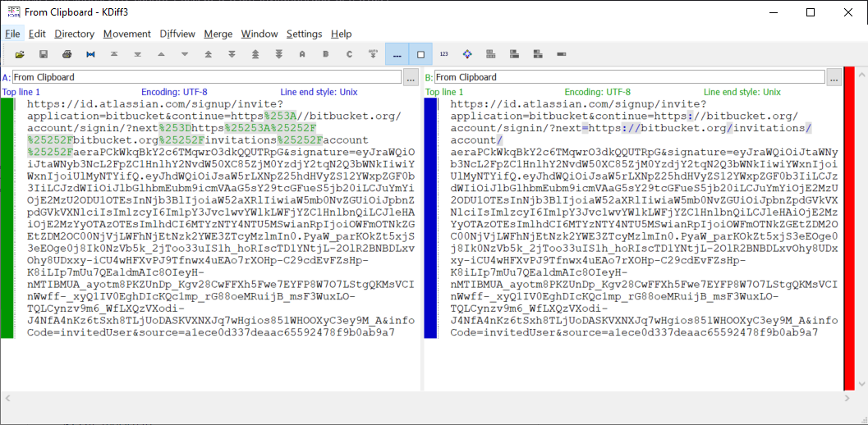The width and height of the screenshot is (868, 425).
Task: Click pane A file name field
Action: (207, 77)
